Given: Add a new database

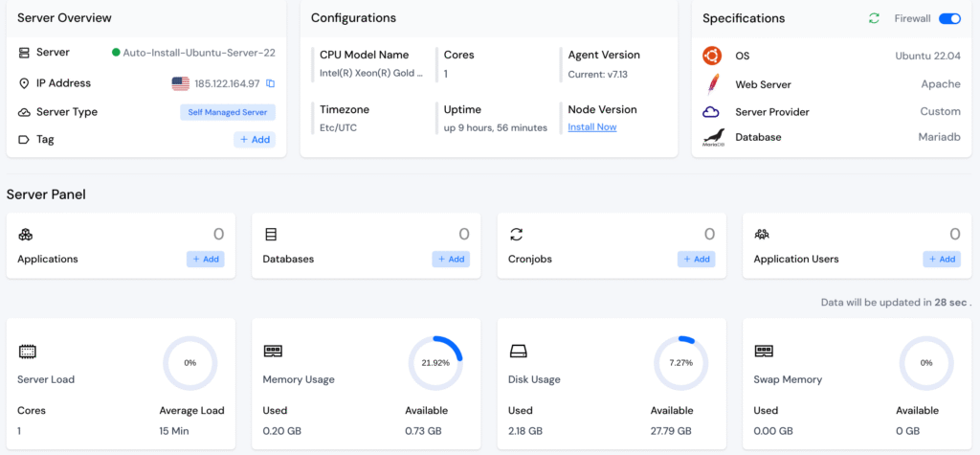Looking at the screenshot, I should [451, 260].
